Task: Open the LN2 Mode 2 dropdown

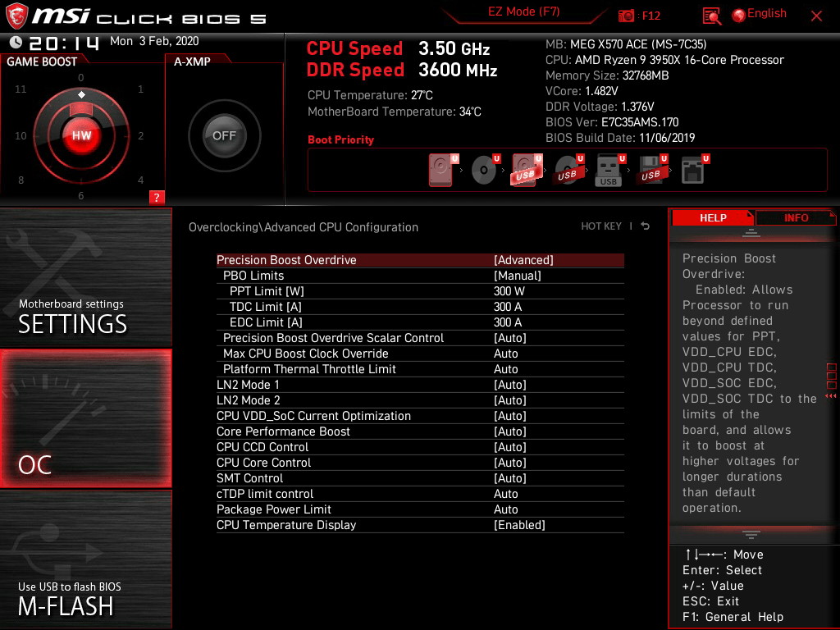Action: coord(420,400)
